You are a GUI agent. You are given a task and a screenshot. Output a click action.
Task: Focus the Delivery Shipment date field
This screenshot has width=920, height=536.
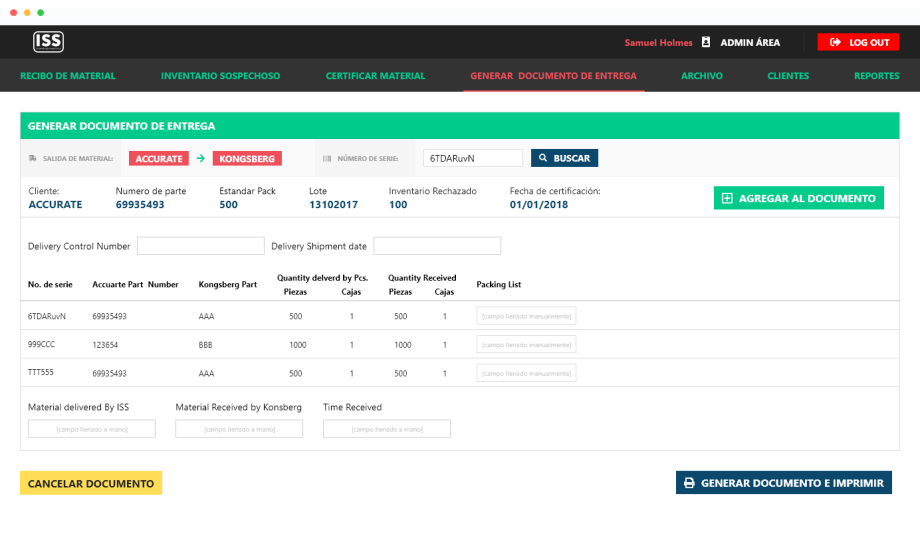tap(437, 246)
